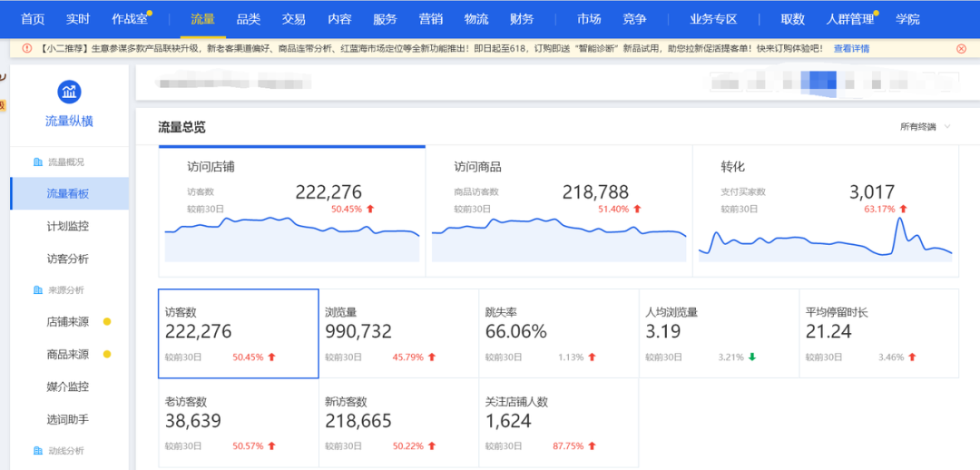Open the 人群管理 top menu
The image size is (980, 470).
[x=850, y=19]
